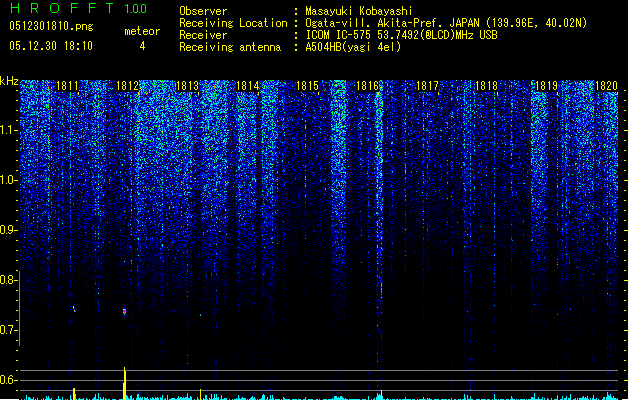The width and height of the screenshot is (629, 400).
Task: Click the Receiver label
Action: [203, 35]
